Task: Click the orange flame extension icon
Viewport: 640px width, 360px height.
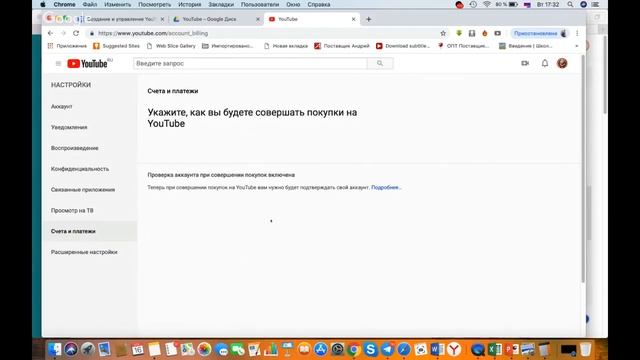Action: coord(484,33)
